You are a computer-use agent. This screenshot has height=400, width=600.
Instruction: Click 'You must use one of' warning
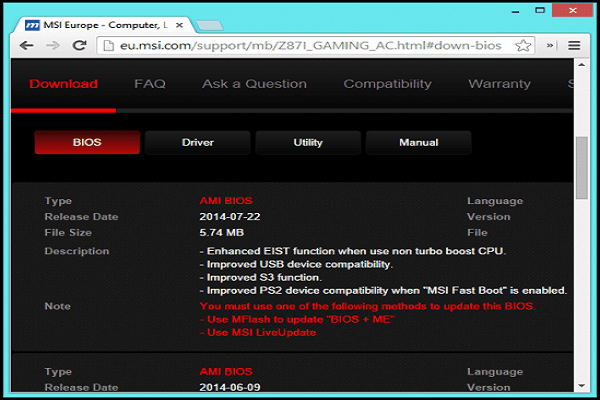tap(367, 306)
